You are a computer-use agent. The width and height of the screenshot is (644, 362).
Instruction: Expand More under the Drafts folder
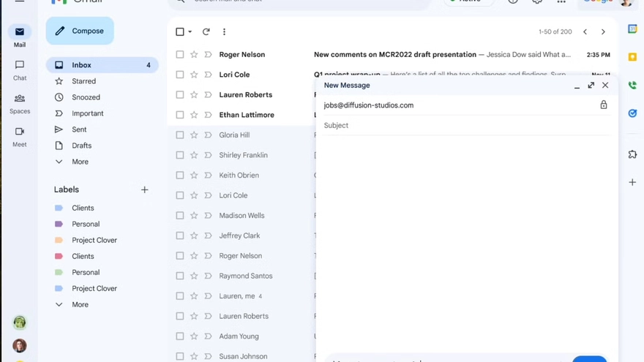click(x=80, y=162)
